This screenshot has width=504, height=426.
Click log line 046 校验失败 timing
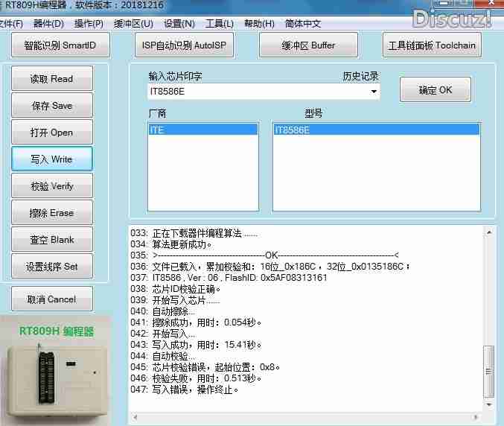[196, 378]
